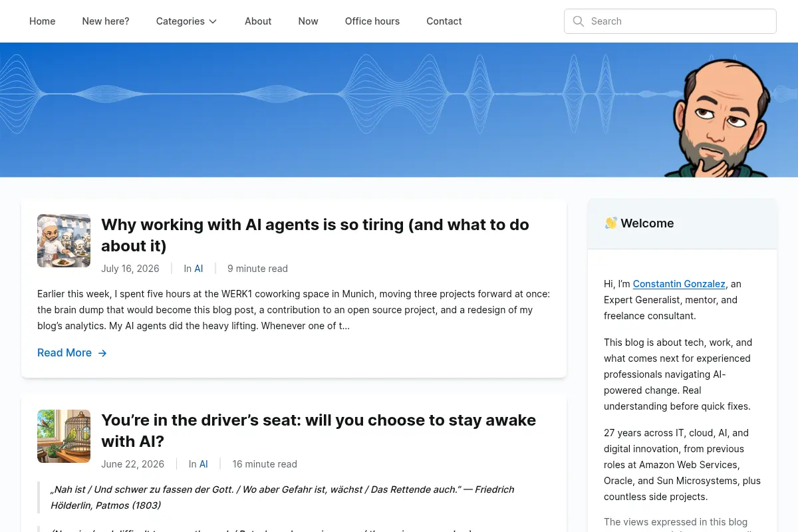Click the date June 22, 2026
798x532 pixels.
[x=133, y=464]
